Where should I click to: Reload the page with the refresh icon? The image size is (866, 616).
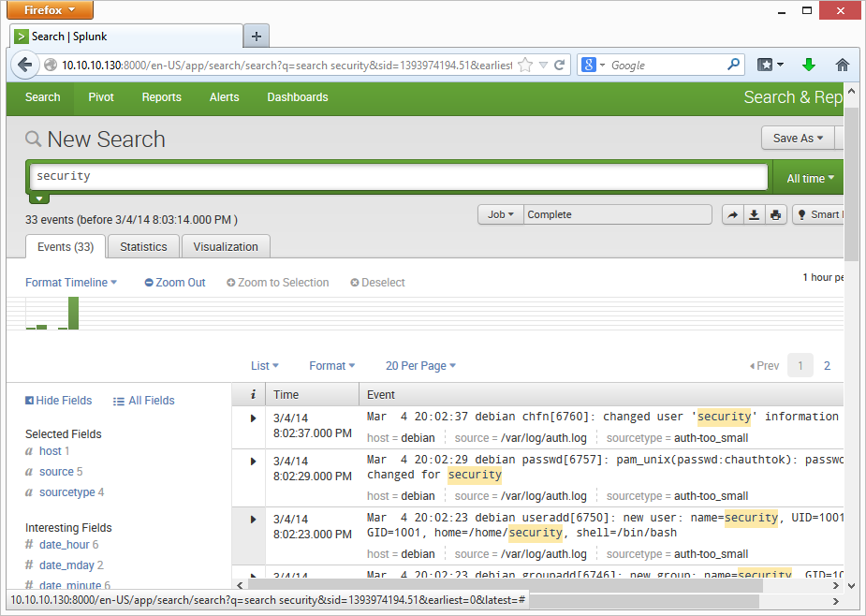(560, 66)
